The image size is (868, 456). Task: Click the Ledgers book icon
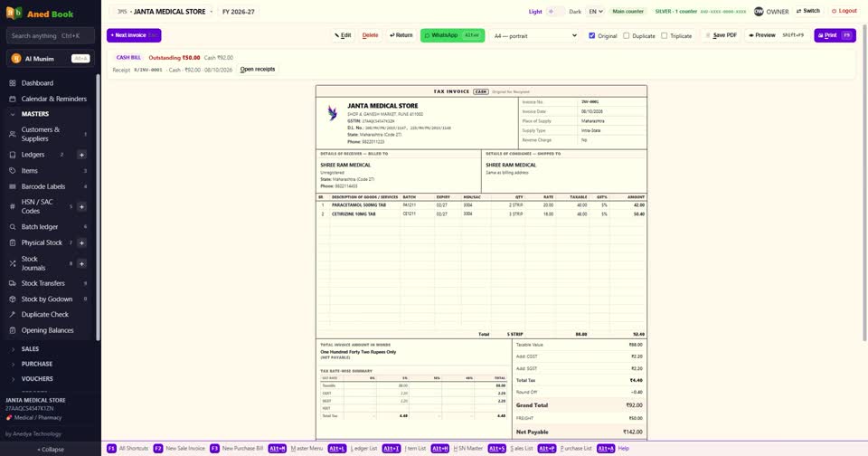click(x=13, y=155)
